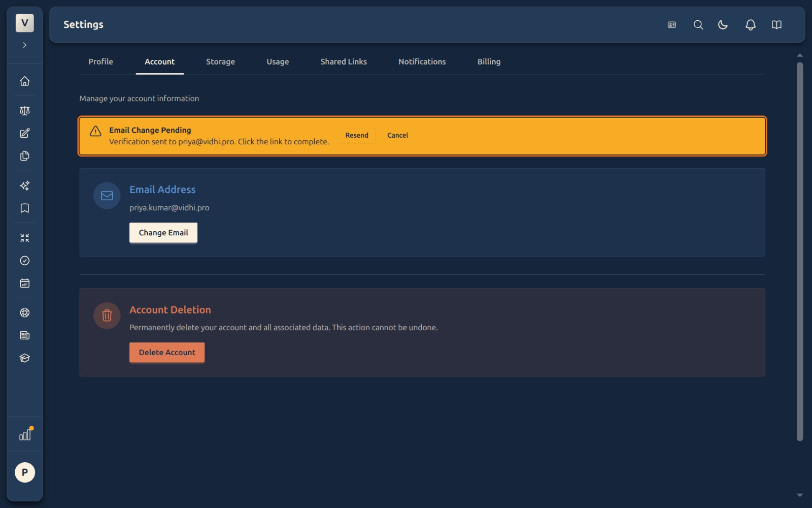Go to the Notifications tab
Screen dimensions: 812x508
click(x=422, y=61)
